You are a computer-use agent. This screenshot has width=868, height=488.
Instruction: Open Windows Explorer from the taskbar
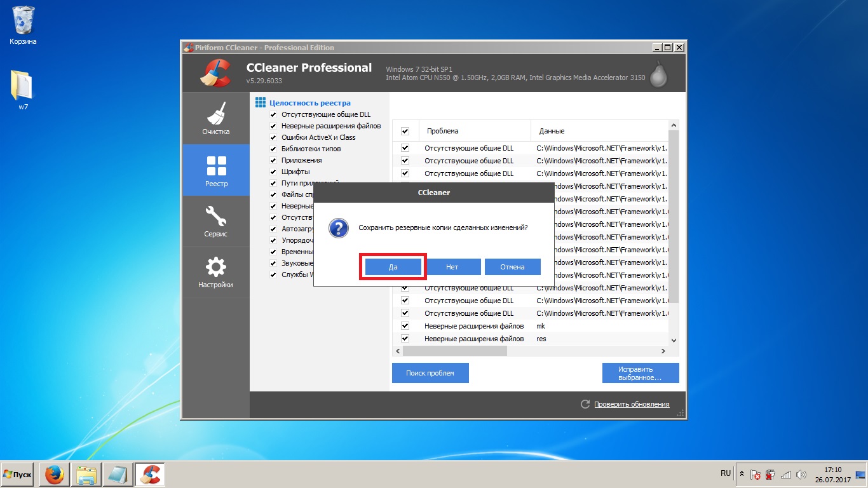point(86,475)
